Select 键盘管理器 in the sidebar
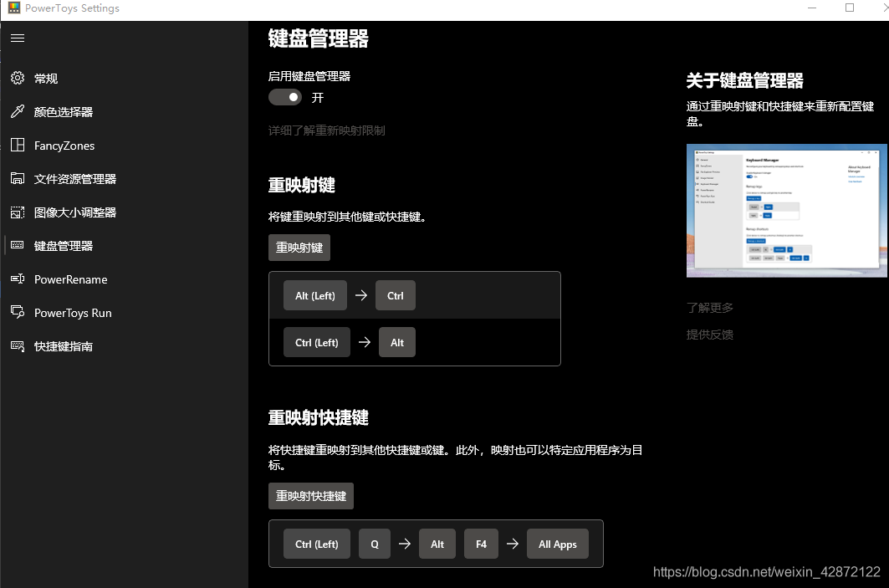 coord(124,246)
